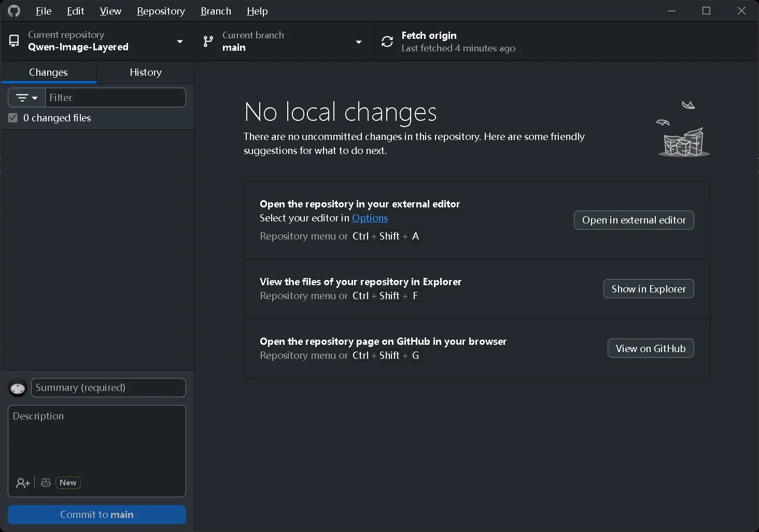Click 'View the files of your repository' title
This screenshot has height=532, width=759.
click(360, 282)
